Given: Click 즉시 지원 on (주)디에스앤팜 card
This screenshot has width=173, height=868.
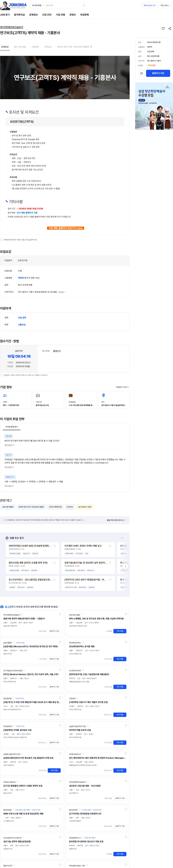Looking at the screenshot, I should click(120, 631).
